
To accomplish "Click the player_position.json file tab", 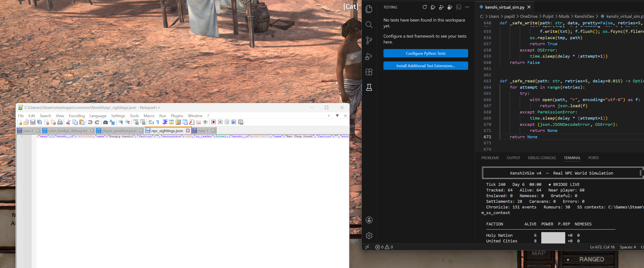I will [x=119, y=131].
